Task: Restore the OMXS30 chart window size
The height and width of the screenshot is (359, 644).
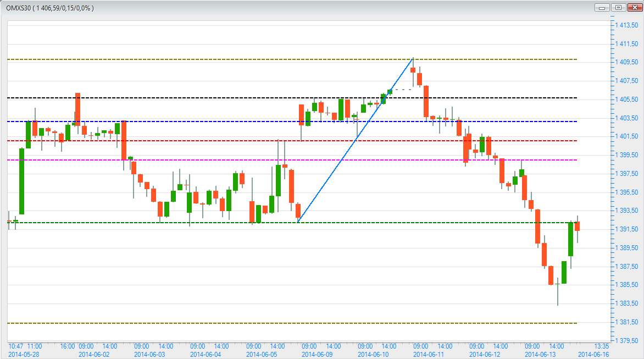Action: click(619, 8)
